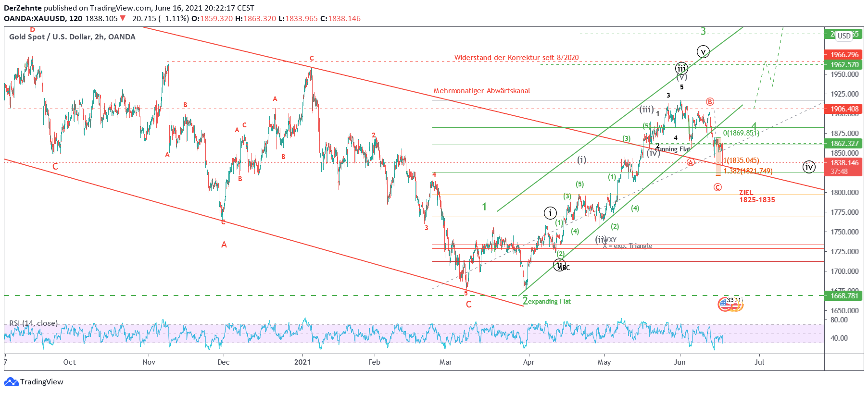Click the 1950.000 price axis tick
This screenshot has width=868, height=393.
click(x=844, y=74)
